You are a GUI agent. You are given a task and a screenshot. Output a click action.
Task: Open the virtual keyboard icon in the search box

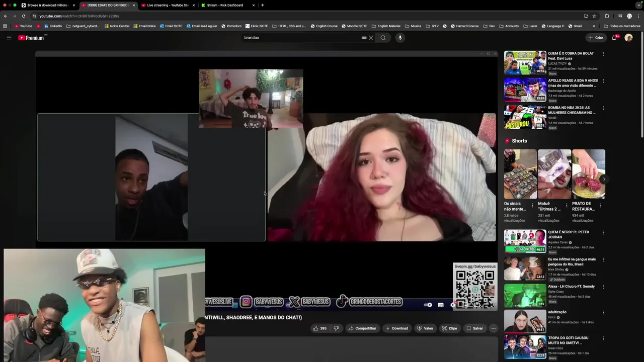[x=364, y=38]
